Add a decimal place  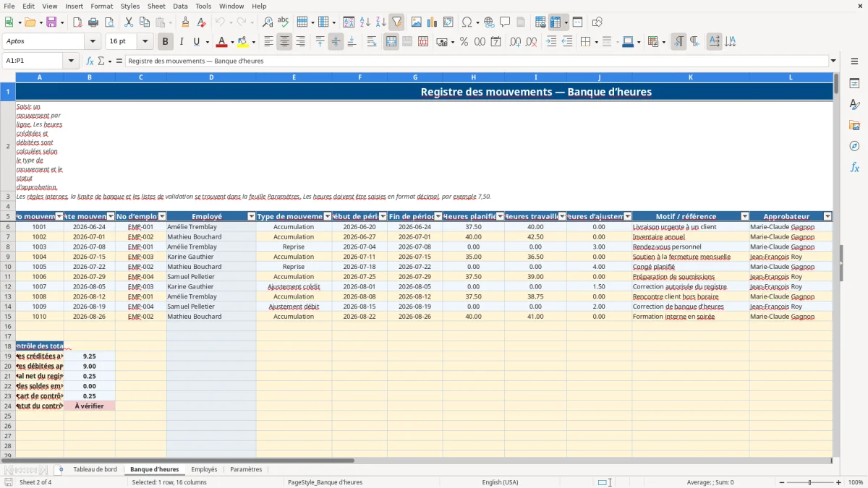[x=515, y=42]
